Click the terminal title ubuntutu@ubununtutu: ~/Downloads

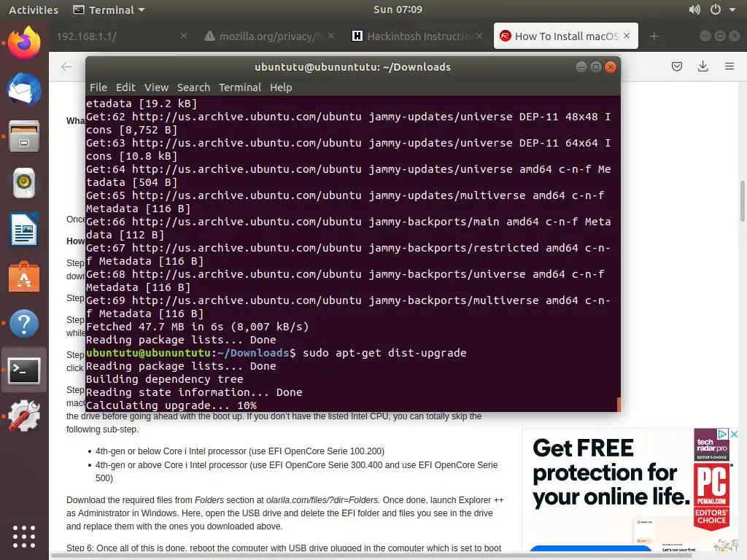click(352, 67)
